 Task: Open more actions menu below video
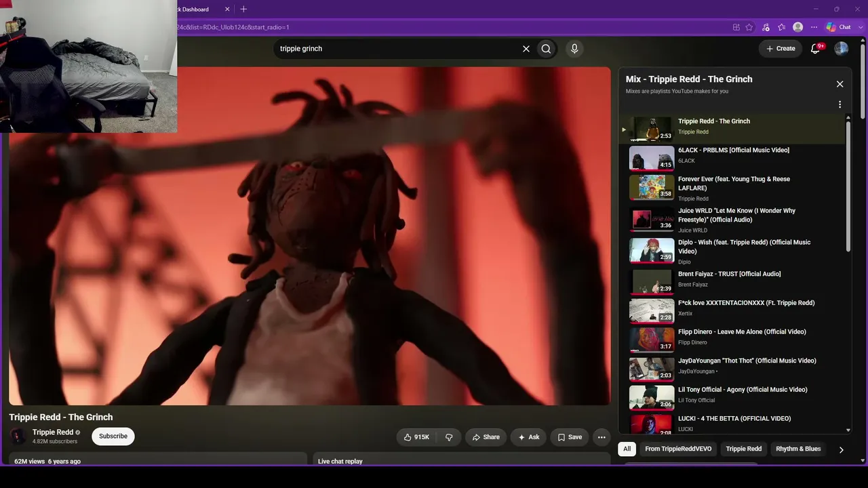(x=601, y=437)
